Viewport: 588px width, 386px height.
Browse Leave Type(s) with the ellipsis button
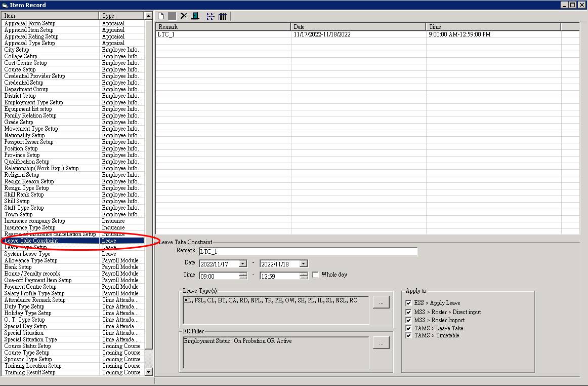coord(381,302)
